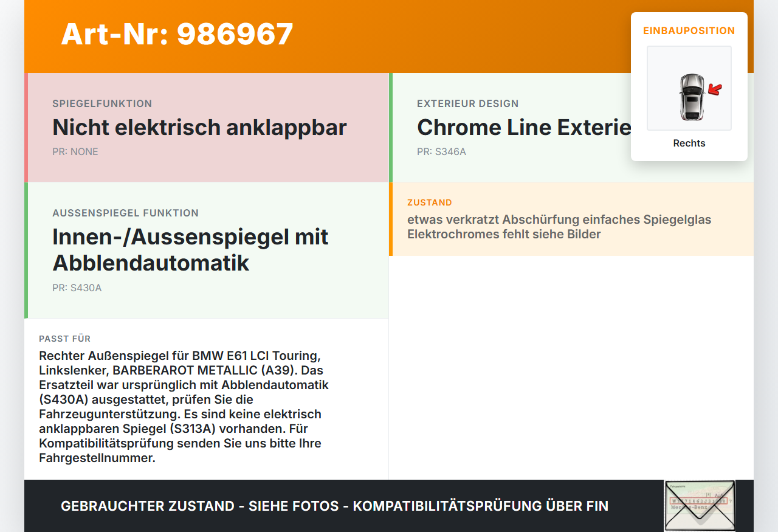Select the PR: S430A code
This screenshot has width=778, height=532.
[77, 288]
